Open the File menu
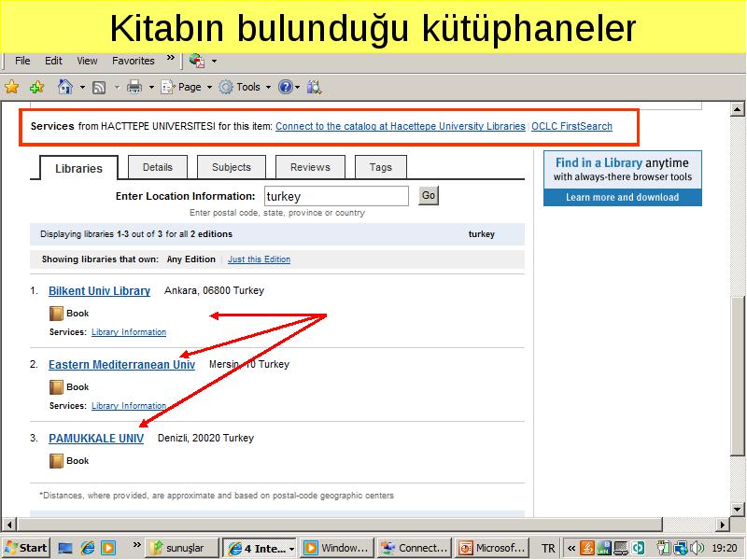The width and height of the screenshot is (747, 560). [x=22, y=61]
